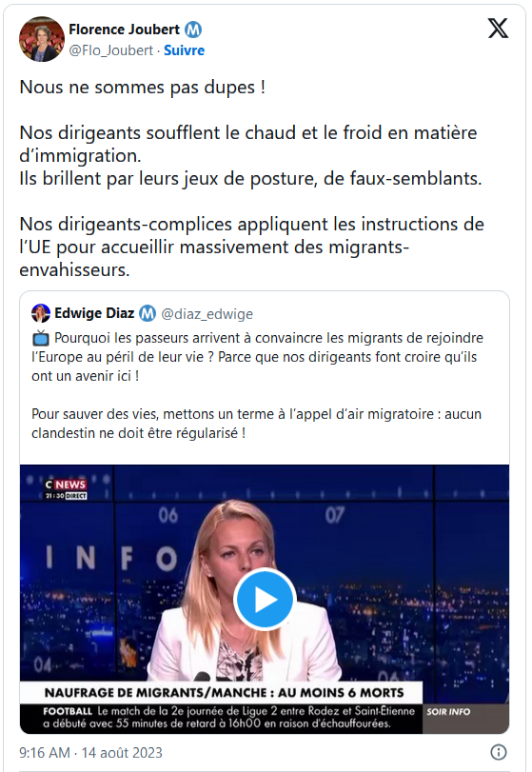Viewport: 532px width, 772px height.
Task: Click Florence Joubert's verified badge
Action: 193,30
